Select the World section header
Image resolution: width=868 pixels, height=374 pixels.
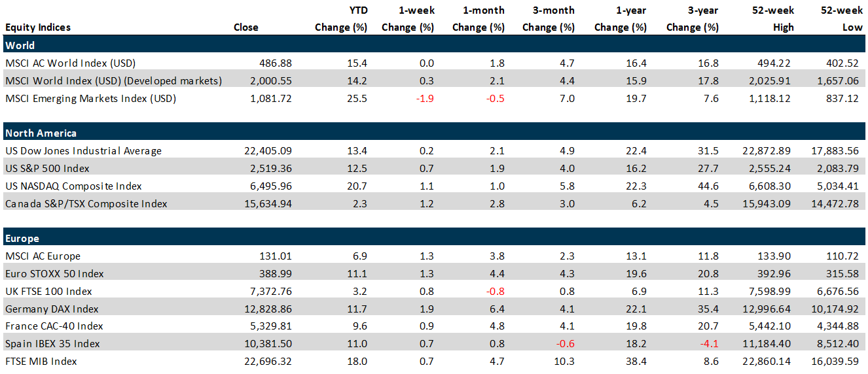pos(433,46)
